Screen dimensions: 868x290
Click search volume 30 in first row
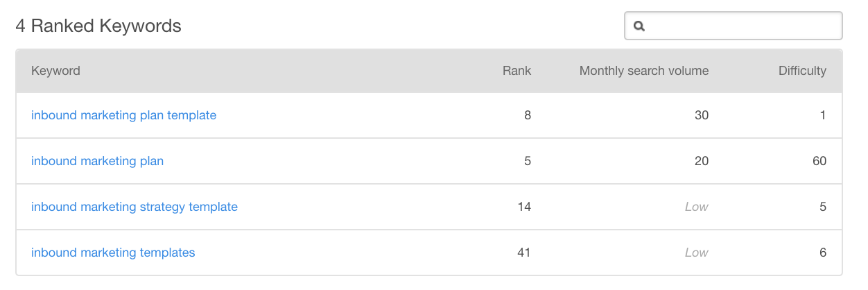pos(702,115)
